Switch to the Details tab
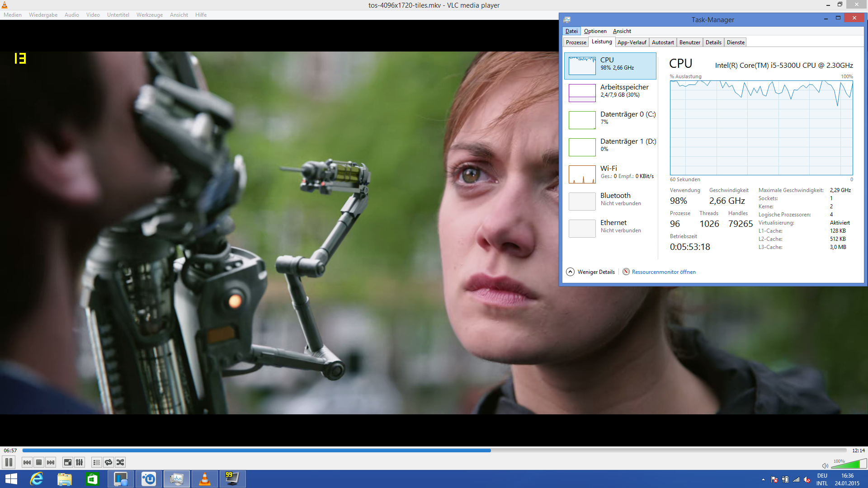The image size is (868, 488). tap(713, 42)
